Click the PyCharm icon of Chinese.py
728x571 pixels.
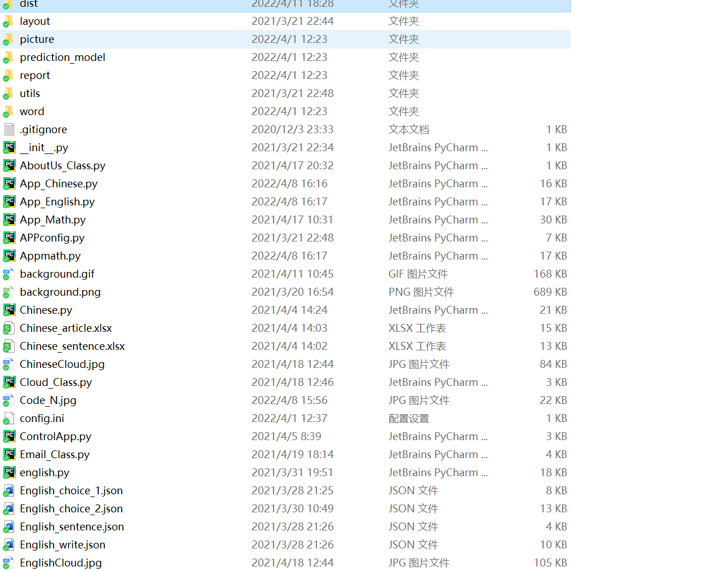(x=9, y=310)
